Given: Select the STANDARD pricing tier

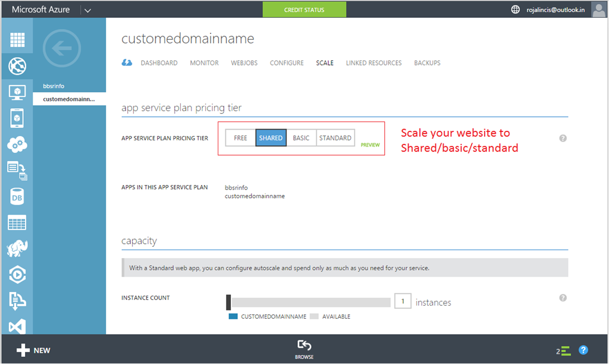Looking at the screenshot, I should pyautogui.click(x=335, y=138).
